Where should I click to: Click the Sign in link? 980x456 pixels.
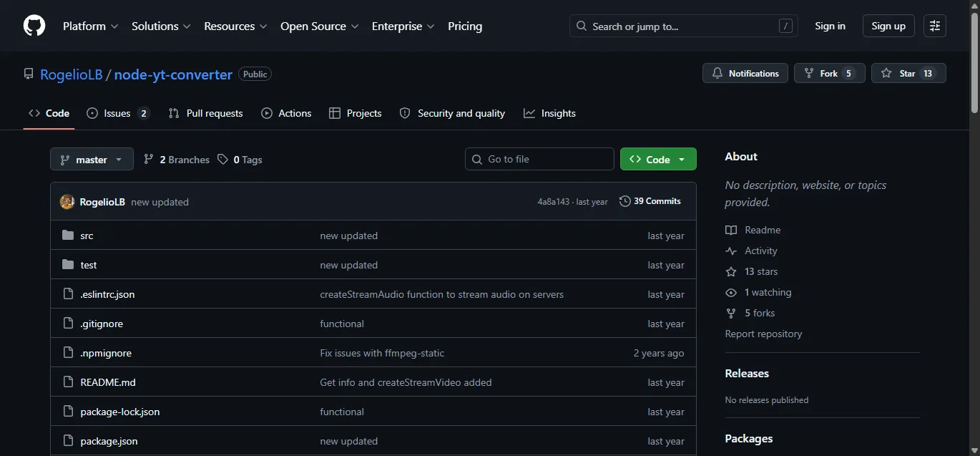pyautogui.click(x=830, y=26)
